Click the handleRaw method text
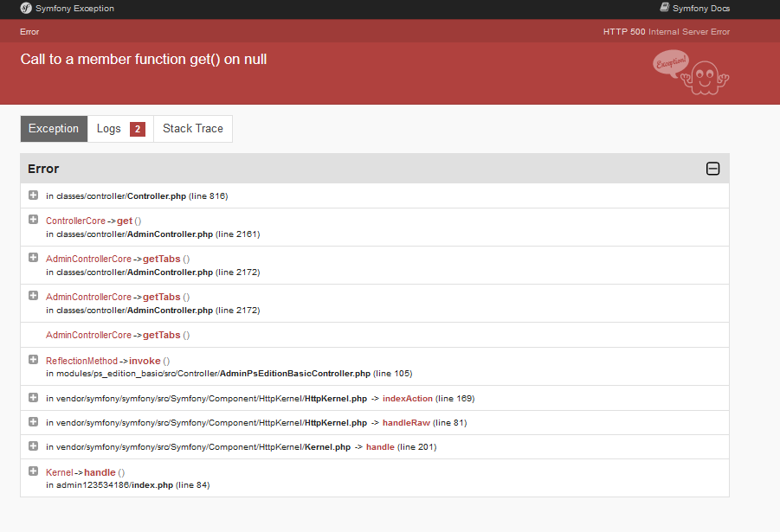780x532 pixels. (x=406, y=423)
